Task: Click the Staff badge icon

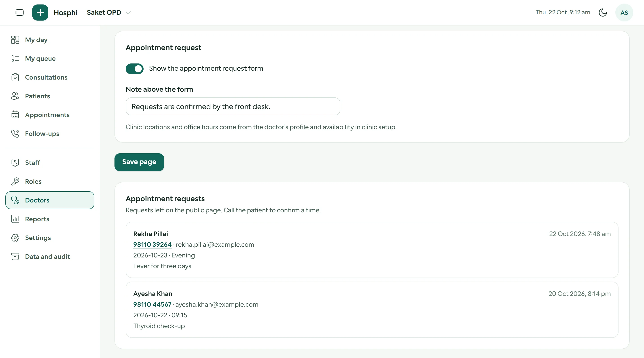Action: (x=15, y=162)
